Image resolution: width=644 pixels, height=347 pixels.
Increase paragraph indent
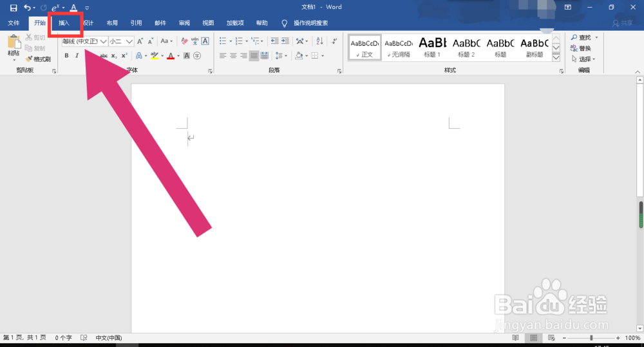click(x=285, y=41)
